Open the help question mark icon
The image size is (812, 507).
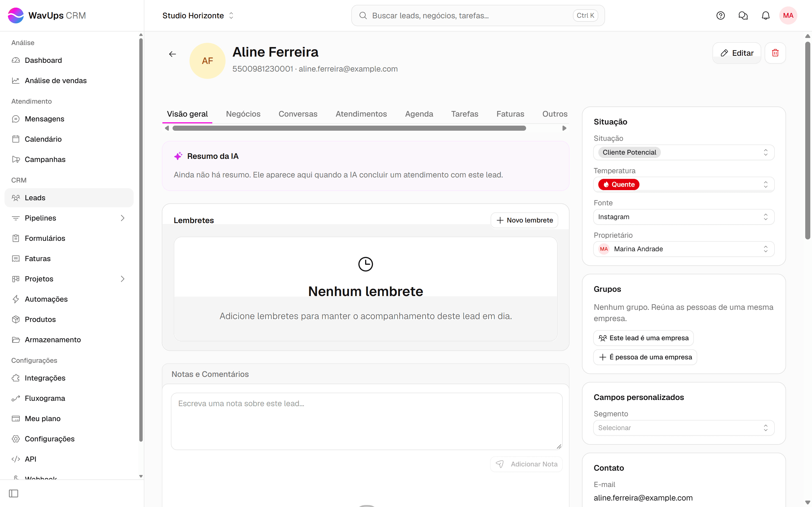pos(720,15)
